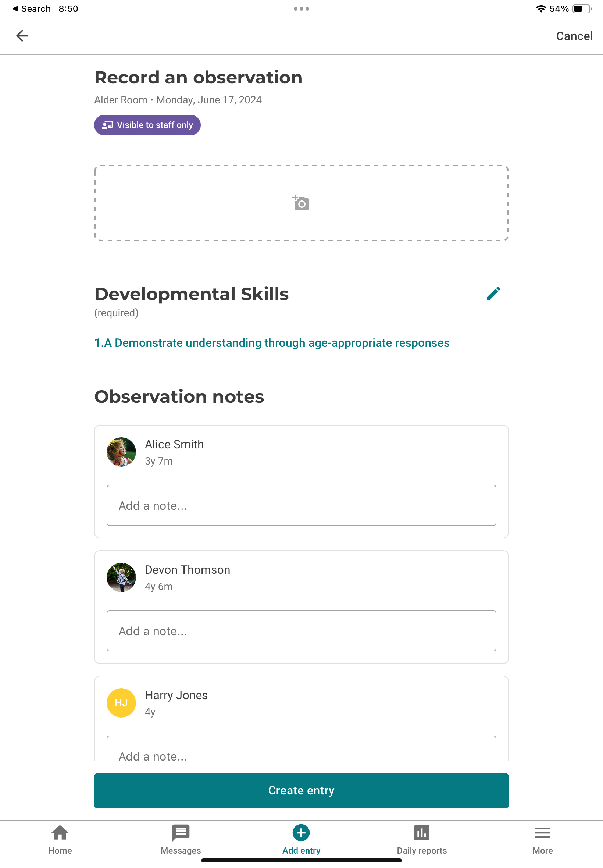The image size is (603, 868).
Task: Tap the add photo camera icon
Action: pyautogui.click(x=301, y=203)
